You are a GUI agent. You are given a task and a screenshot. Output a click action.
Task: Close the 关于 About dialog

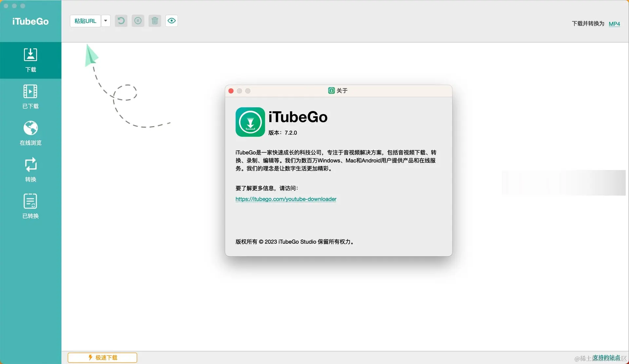pos(231,91)
